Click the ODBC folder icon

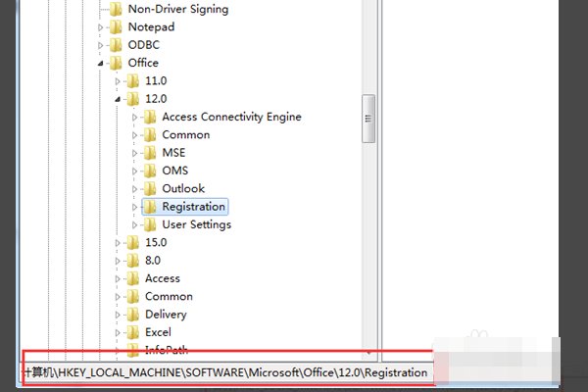[x=115, y=45]
